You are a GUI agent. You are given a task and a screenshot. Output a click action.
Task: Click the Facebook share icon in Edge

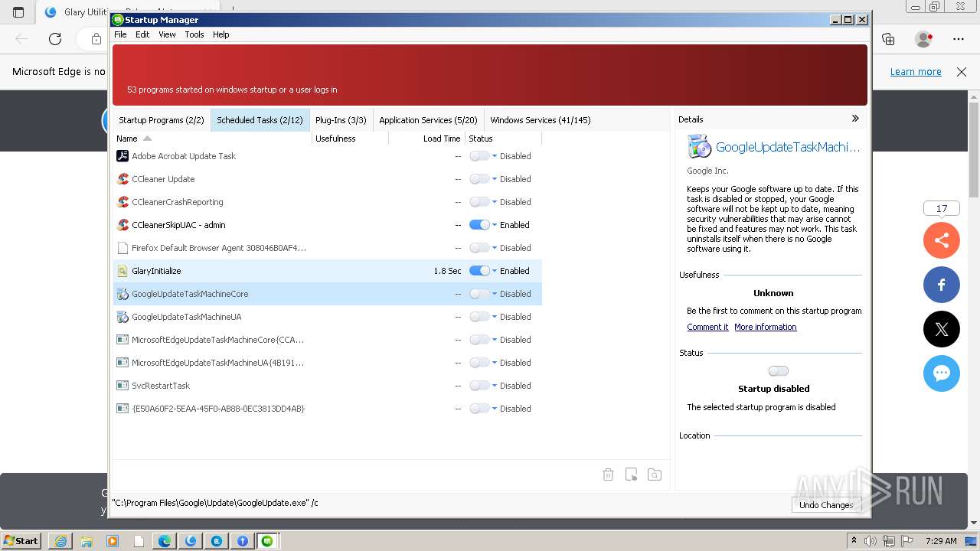(942, 285)
